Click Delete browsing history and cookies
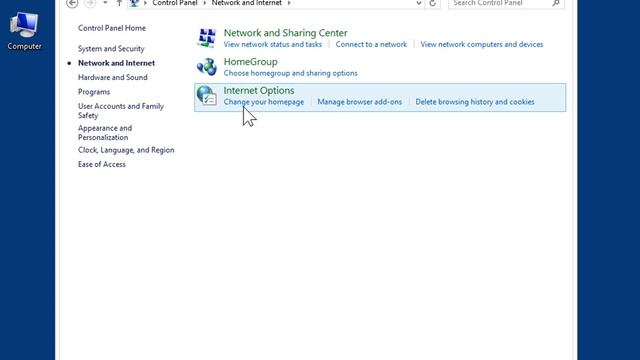This screenshot has width=640, height=360. [475, 102]
